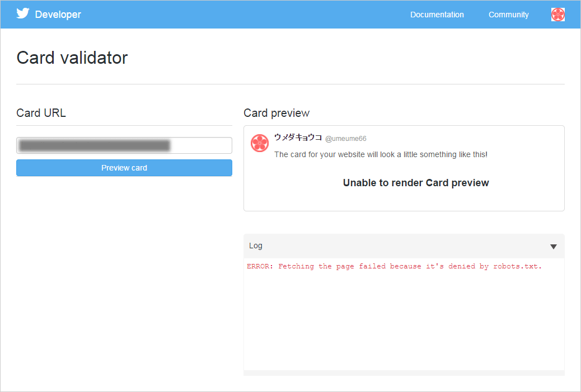This screenshot has width=581, height=392.
Task: Click the Twitter bird logo
Action: (x=22, y=13)
